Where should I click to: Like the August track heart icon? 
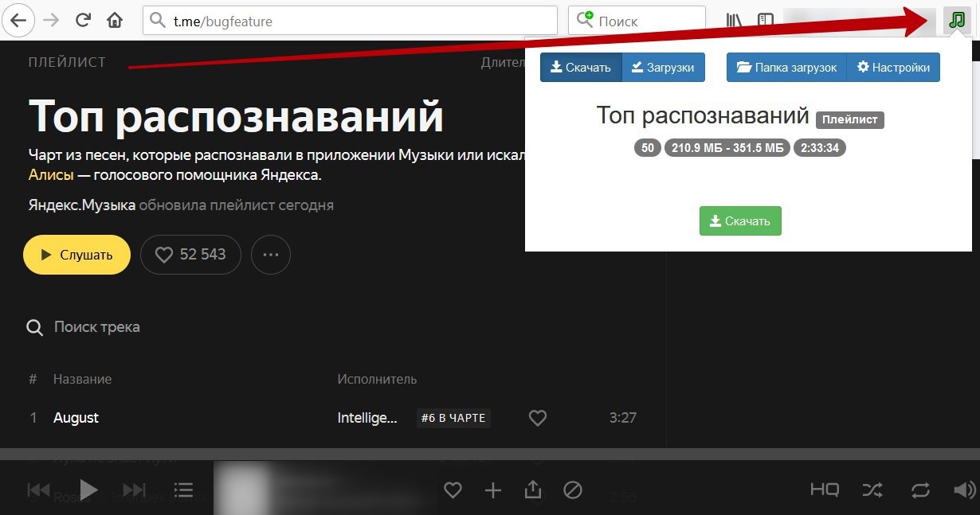(x=538, y=418)
